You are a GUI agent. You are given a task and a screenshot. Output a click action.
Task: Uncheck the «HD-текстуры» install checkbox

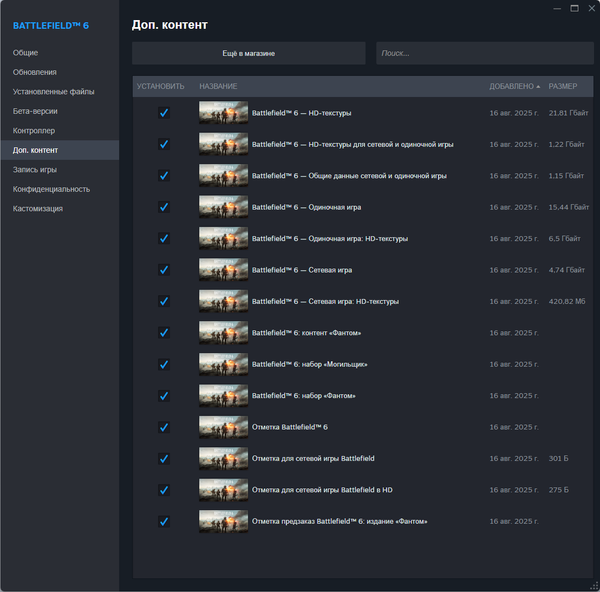(164, 113)
